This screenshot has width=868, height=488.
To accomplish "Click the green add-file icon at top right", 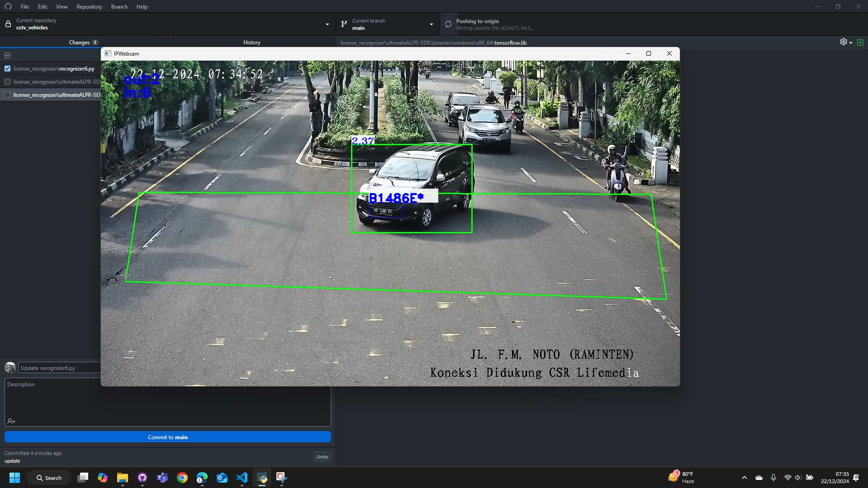I will coord(860,42).
